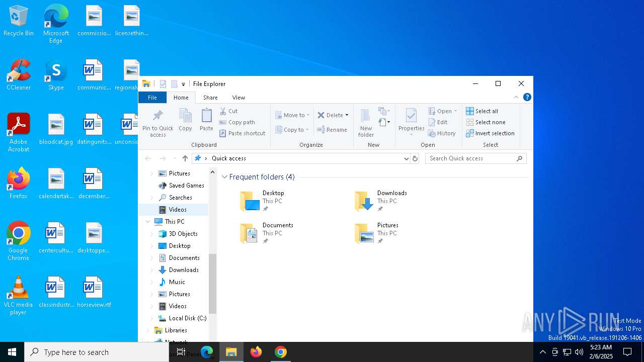Click Paste shortcut in ribbon
The height and width of the screenshot is (362, 644).
[243, 133]
